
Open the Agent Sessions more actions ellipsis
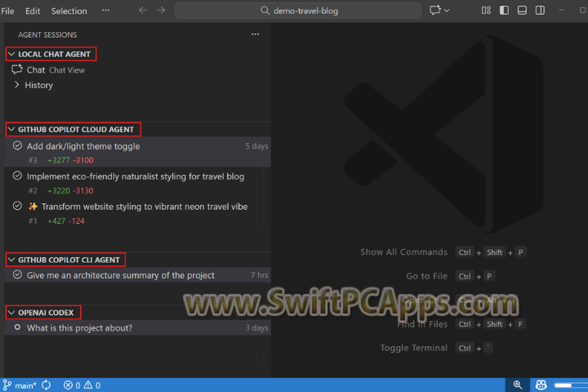(x=256, y=34)
